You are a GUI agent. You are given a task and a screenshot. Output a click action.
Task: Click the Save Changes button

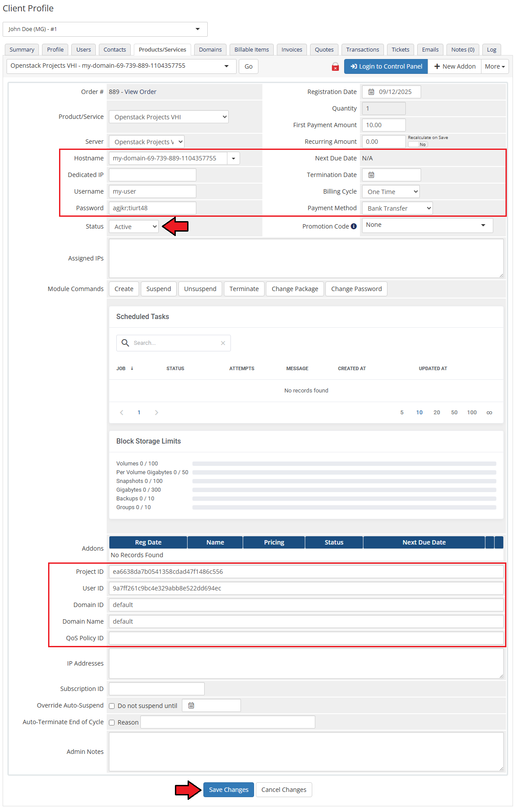[228, 790]
